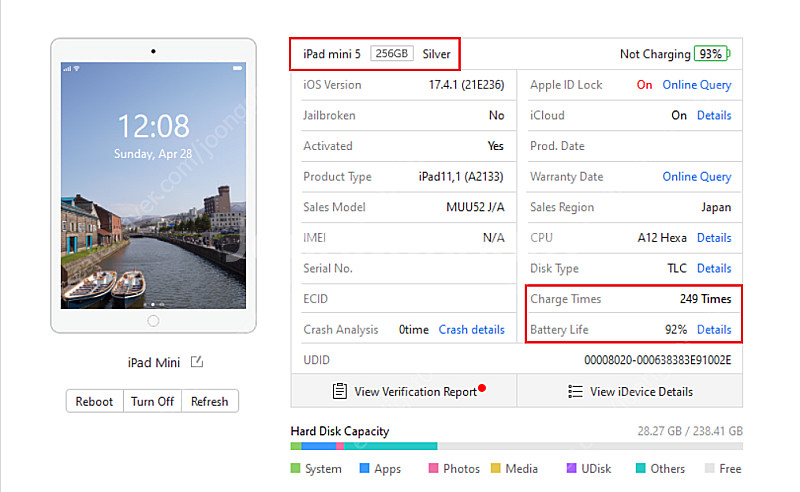Refresh device information
This screenshot has width=800, height=492.
pos(210,402)
